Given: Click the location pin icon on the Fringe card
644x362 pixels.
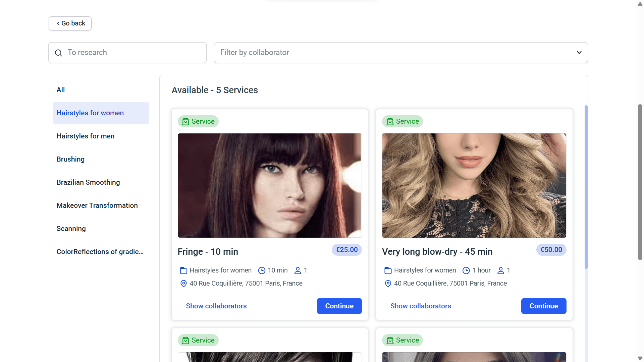Looking at the screenshot, I should [x=183, y=284].
